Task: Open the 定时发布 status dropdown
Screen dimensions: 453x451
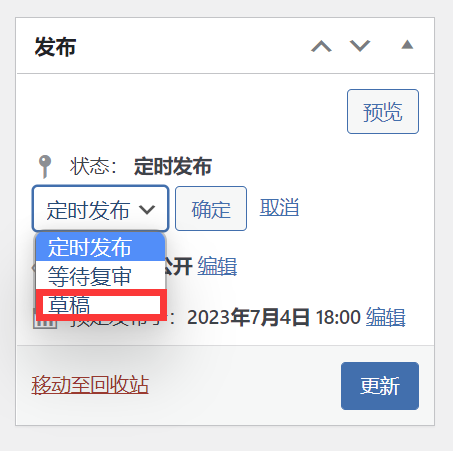Action: click(100, 209)
